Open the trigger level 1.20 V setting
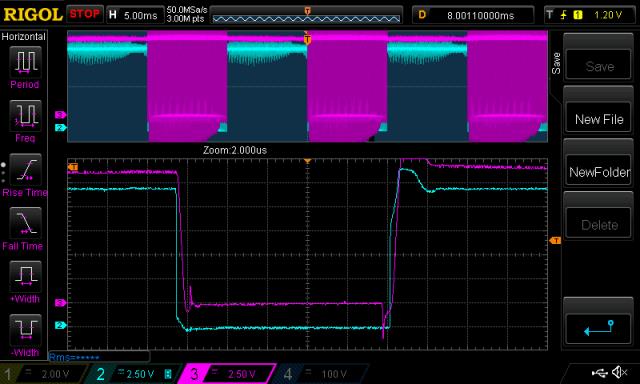Image resolution: width=640 pixels, height=384 pixels. 590,15
